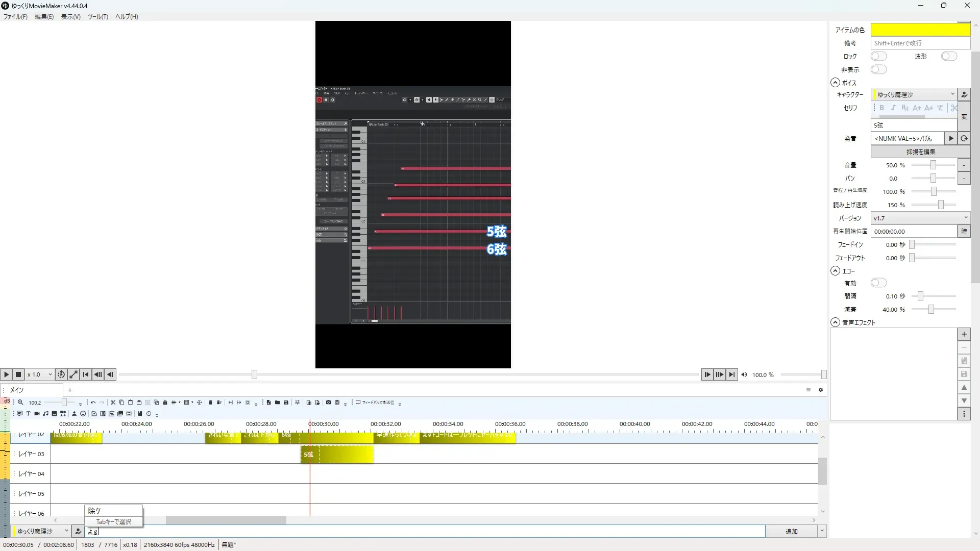Open the バージョン v1.7 dropdown
Screen dimensions: 980x551
920,218
